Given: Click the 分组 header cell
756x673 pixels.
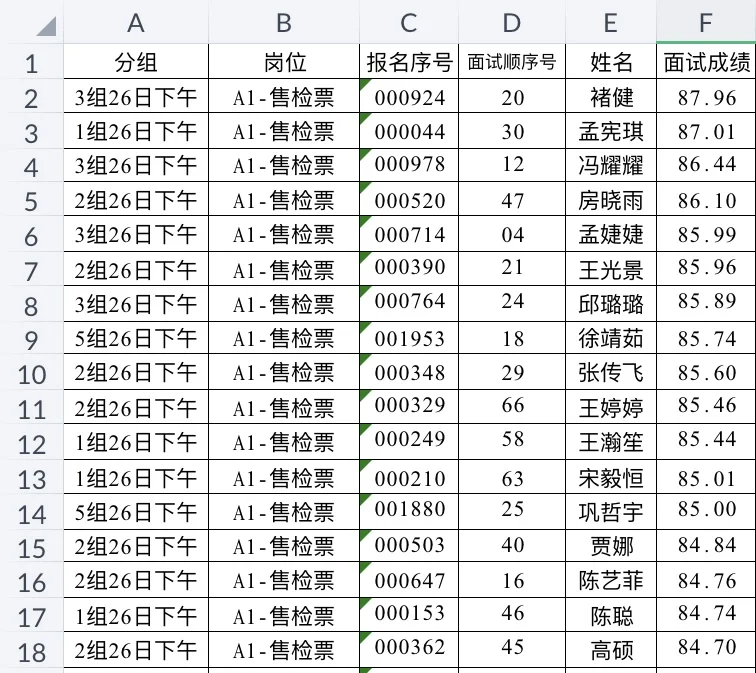Looking at the screenshot, I should coord(136,62).
